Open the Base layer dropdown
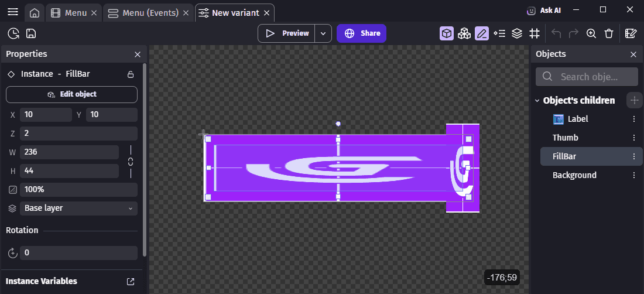Screen dimensions: 644x294 click(78, 208)
